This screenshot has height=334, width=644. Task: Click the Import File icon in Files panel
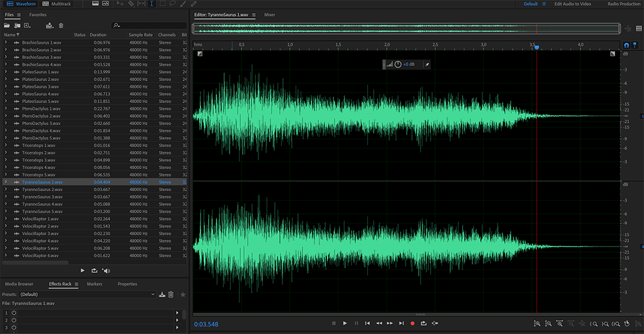[17, 25]
